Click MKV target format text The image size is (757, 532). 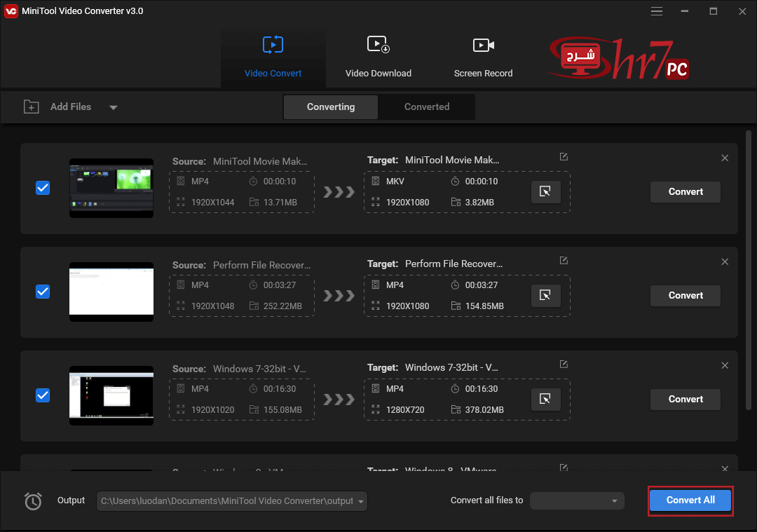tap(395, 182)
